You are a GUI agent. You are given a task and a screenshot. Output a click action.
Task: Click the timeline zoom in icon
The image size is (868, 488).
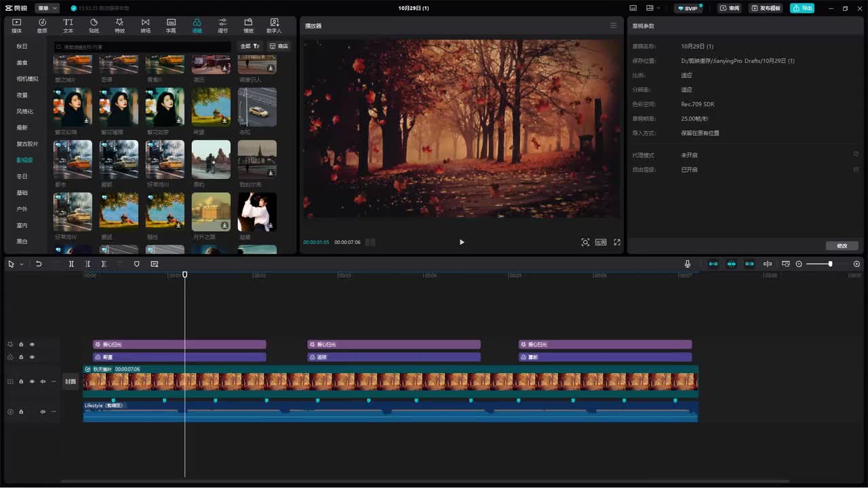tap(856, 264)
